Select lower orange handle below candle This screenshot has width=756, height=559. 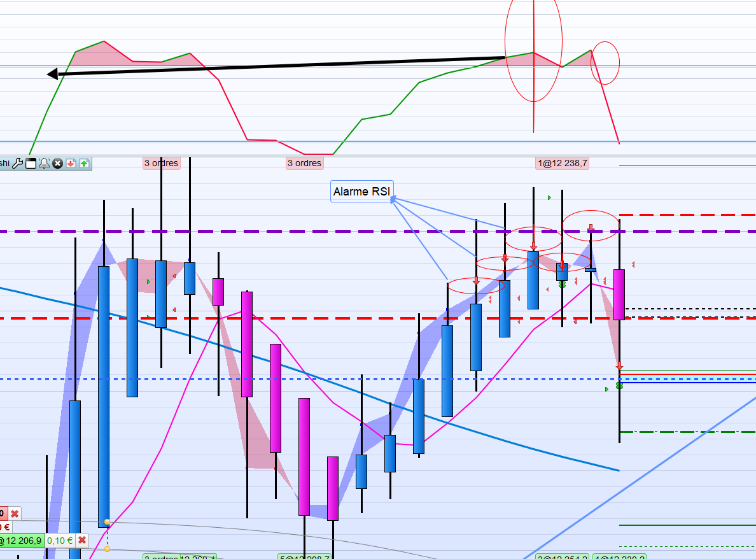coord(107,549)
